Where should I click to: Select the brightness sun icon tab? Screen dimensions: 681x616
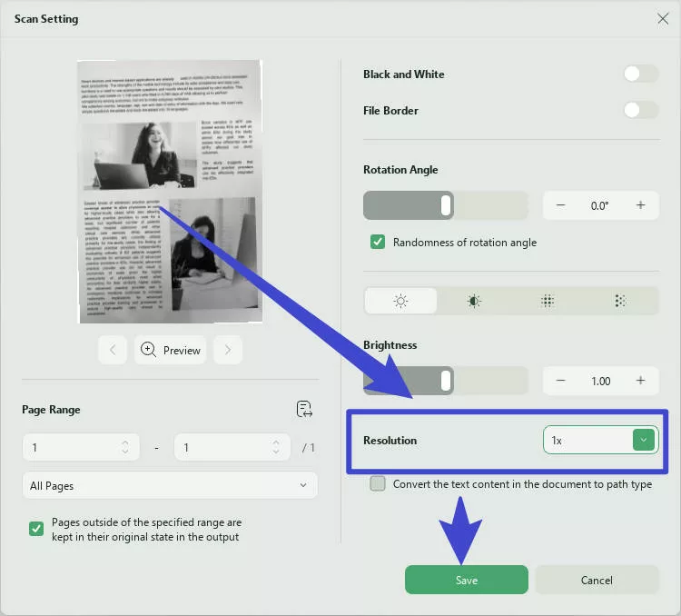tap(400, 301)
